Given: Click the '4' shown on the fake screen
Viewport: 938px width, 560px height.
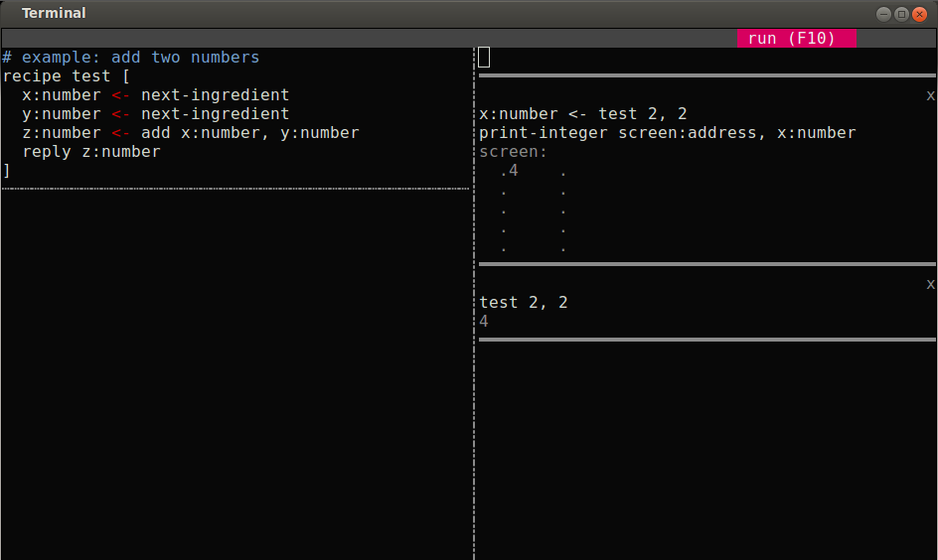Looking at the screenshot, I should [x=513, y=171].
